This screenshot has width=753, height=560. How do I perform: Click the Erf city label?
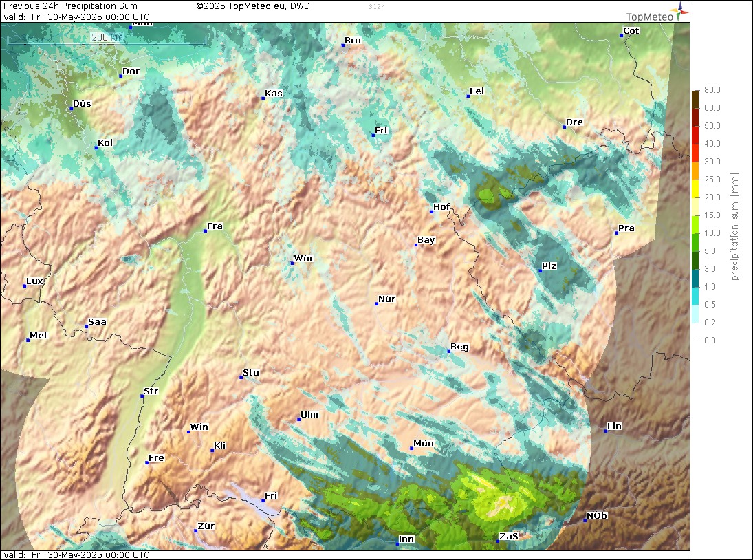pyautogui.click(x=381, y=130)
